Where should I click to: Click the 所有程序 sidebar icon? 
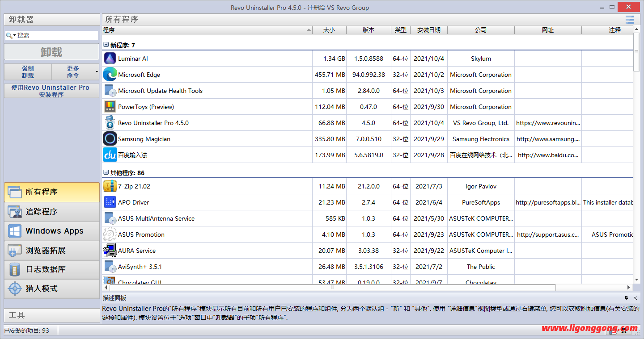click(x=15, y=192)
